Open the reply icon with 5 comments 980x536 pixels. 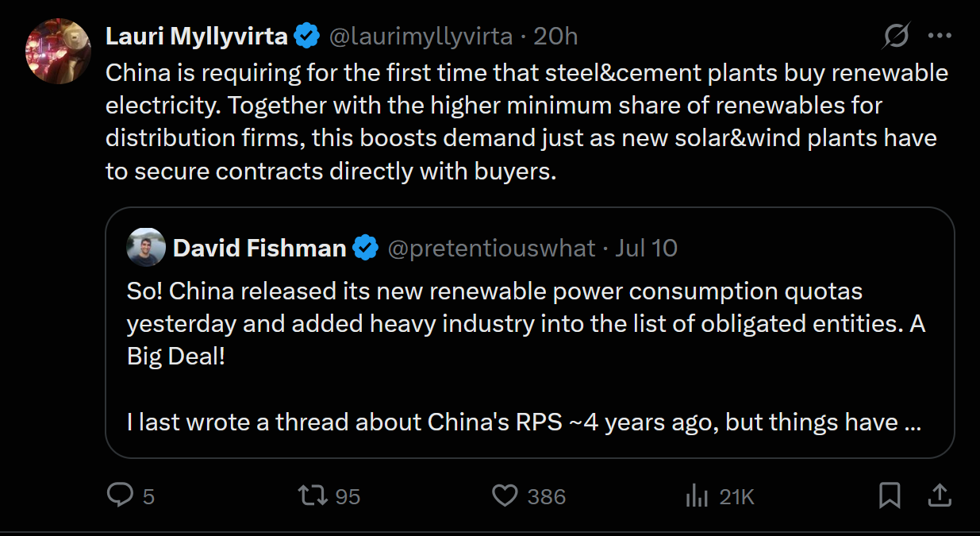(120, 496)
